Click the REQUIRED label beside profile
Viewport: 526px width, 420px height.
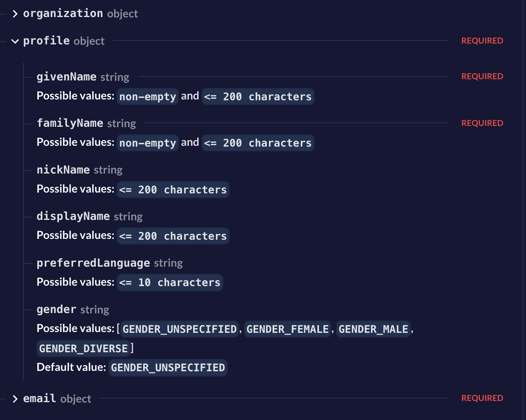[482, 41]
